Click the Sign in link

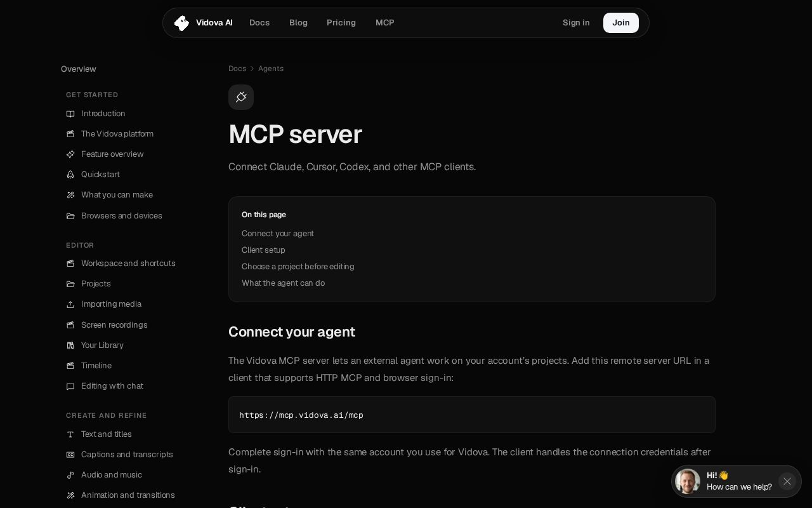tap(576, 23)
